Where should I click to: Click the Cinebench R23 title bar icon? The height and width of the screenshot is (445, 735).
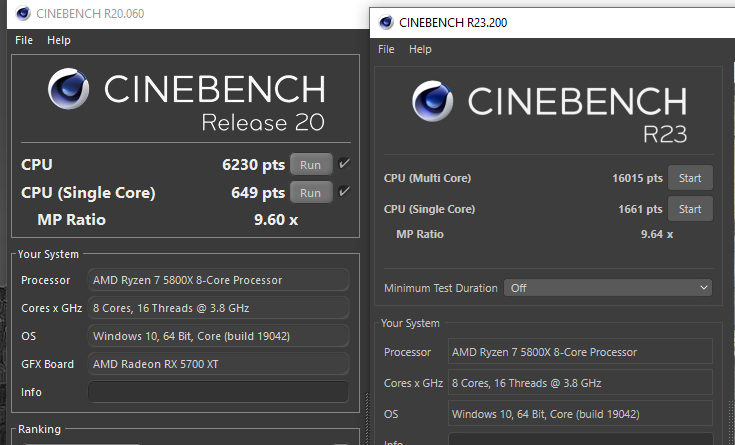tap(386, 22)
